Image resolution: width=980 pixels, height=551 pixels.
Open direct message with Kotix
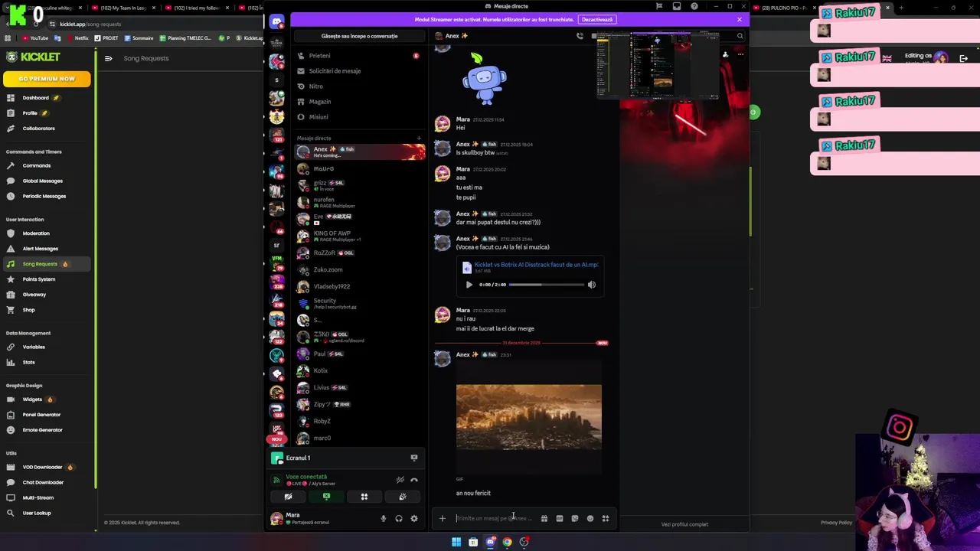358,371
